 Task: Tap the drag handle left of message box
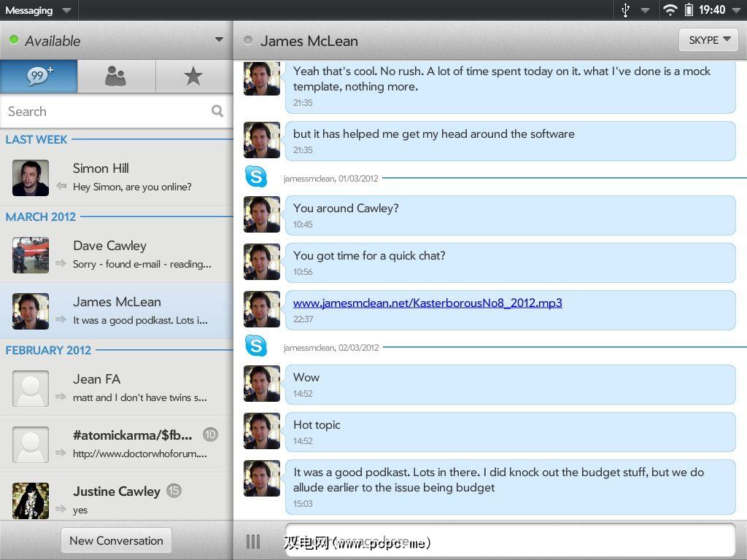(253, 541)
